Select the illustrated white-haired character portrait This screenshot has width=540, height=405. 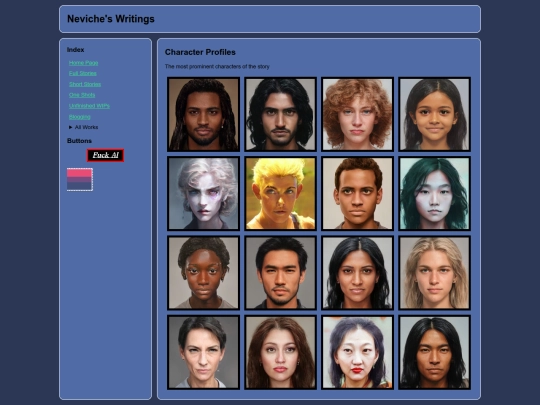204,194
